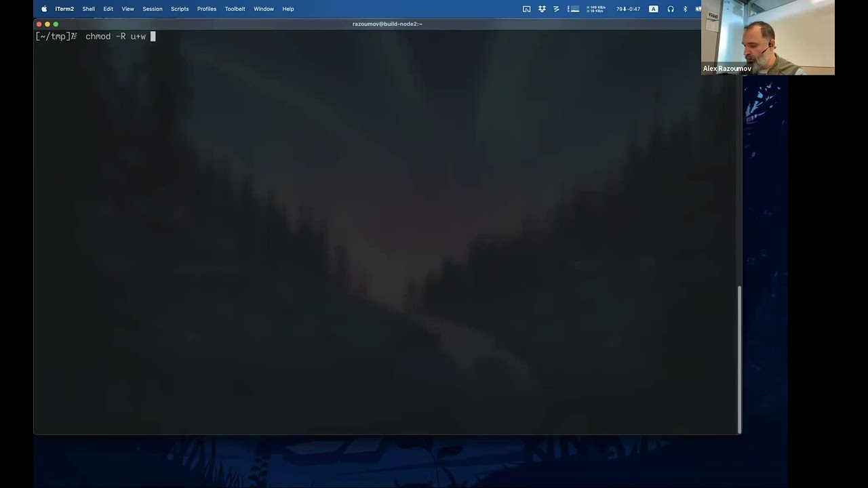868x488 pixels.
Task: Open the Help menu
Action: click(288, 9)
